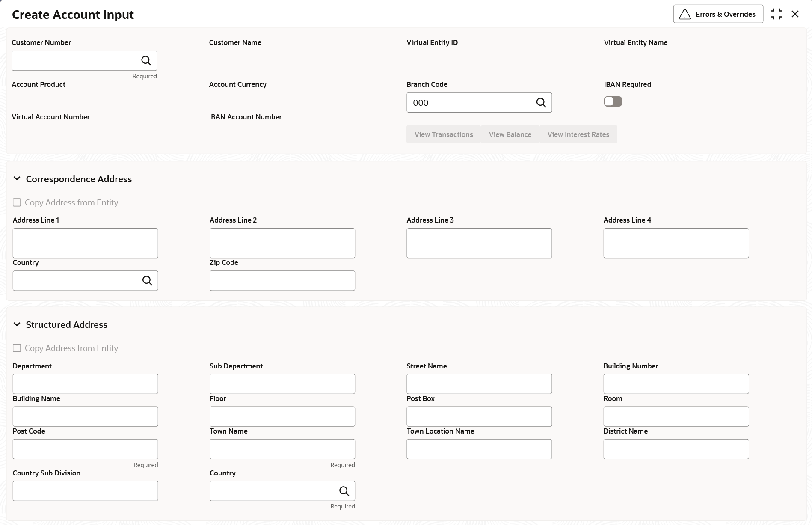Click the View Transactions button
The width and height of the screenshot is (812, 526).
444,134
